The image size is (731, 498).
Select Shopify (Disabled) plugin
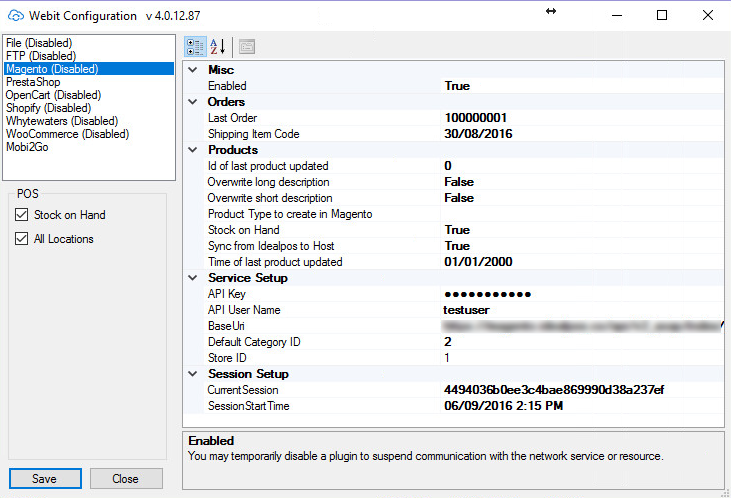pos(89,108)
